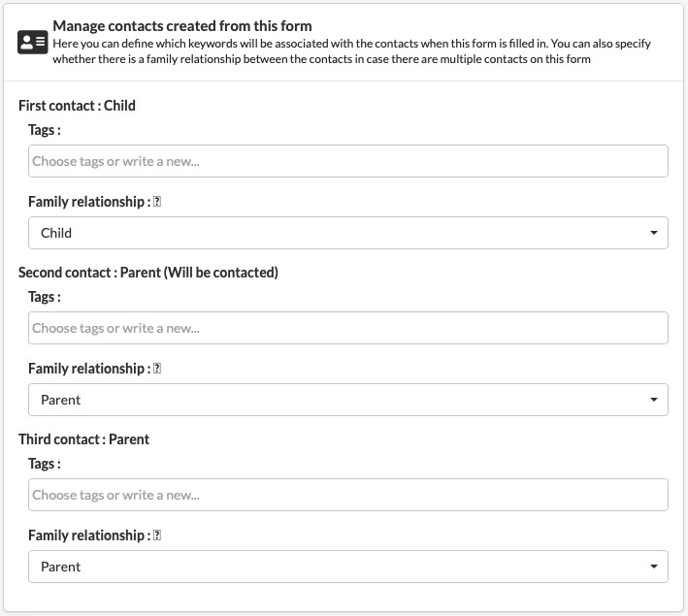Click caret arrow of the Child dropdown
Screen dimensions: 688x616
(654, 233)
